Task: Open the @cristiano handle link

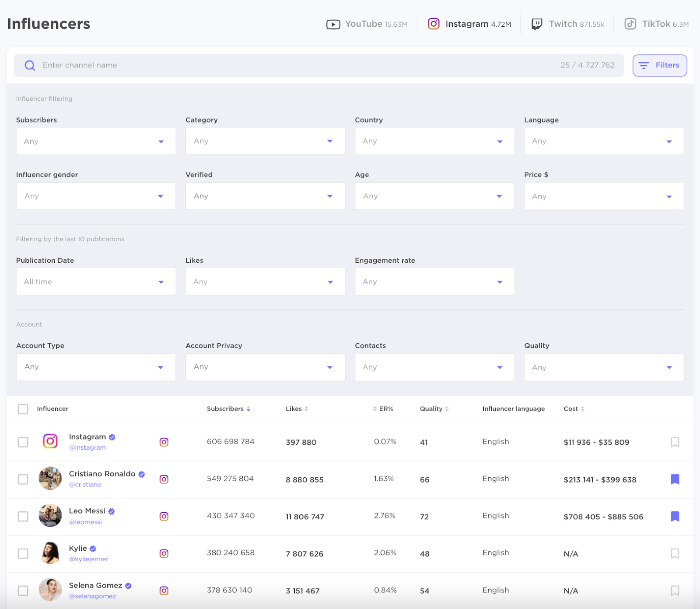Action: (85, 485)
